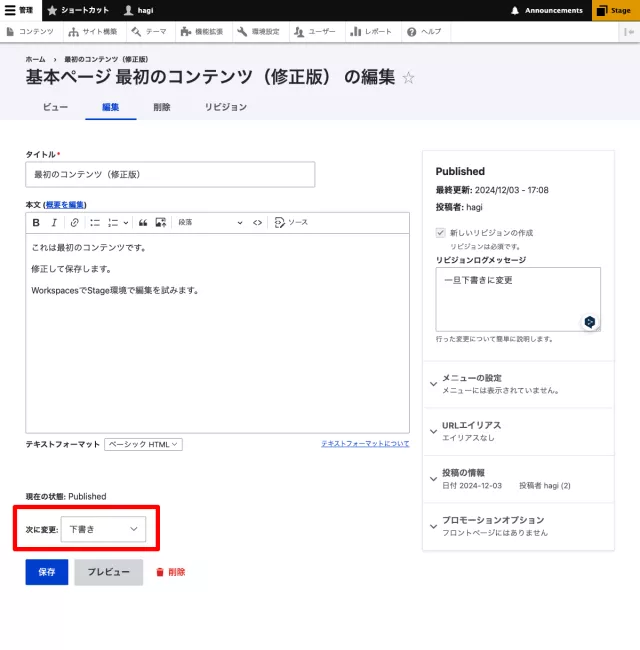
Task: Open the テーマ admin menu
Action: point(149,32)
